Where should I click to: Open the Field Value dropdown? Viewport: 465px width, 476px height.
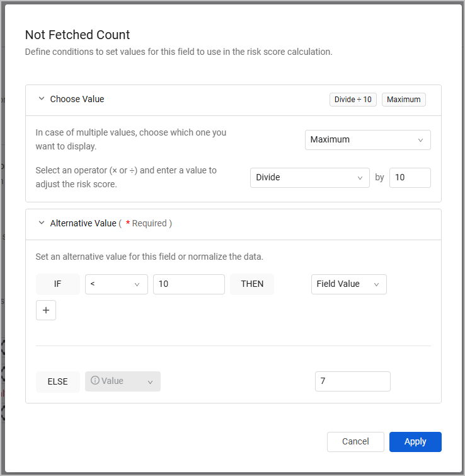click(x=348, y=284)
